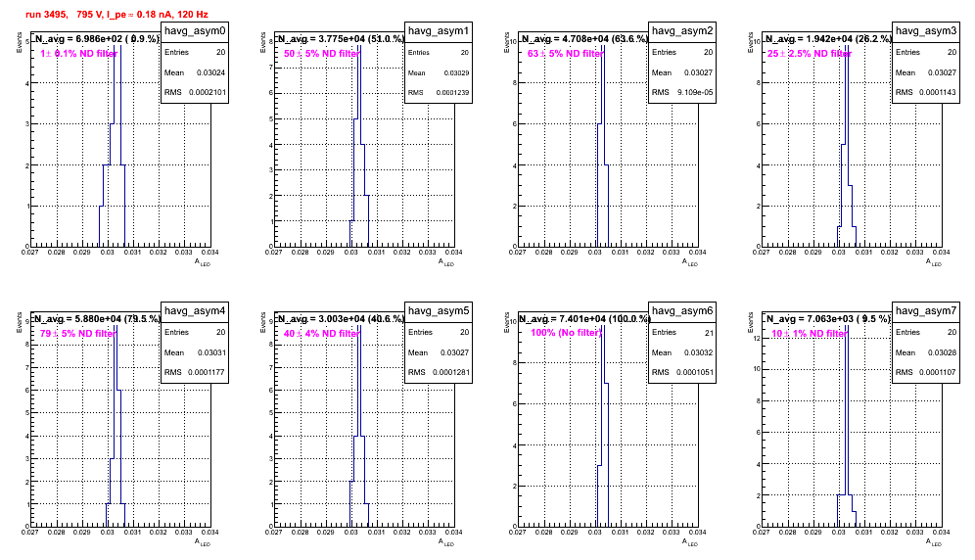Click Entries 21 in havg_asym6 stats
The image size is (975, 560).
pyautogui.click(x=682, y=332)
